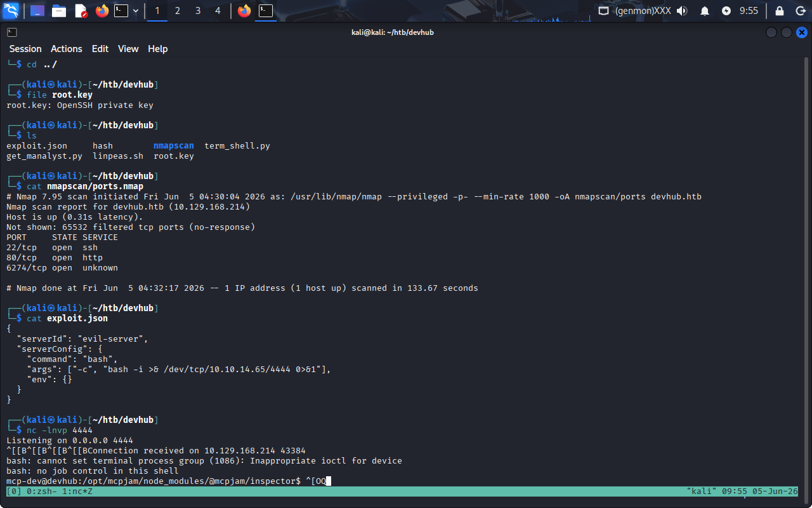Switch to workspace 1

[157, 11]
